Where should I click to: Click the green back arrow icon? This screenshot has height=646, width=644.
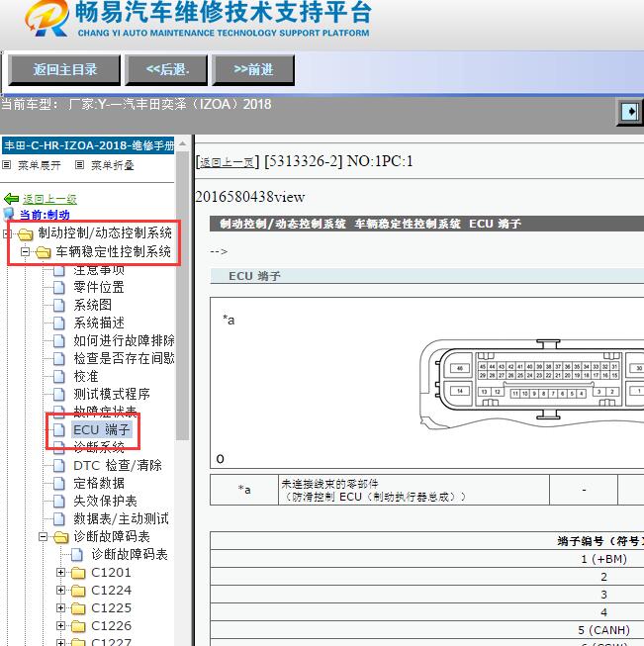pos(11,200)
